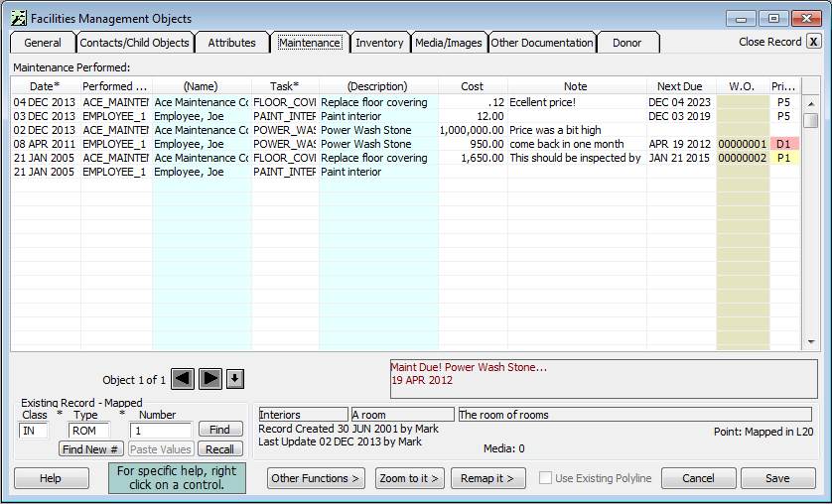832x504 pixels.
Task: Click the Next Due column header
Action: [x=681, y=86]
